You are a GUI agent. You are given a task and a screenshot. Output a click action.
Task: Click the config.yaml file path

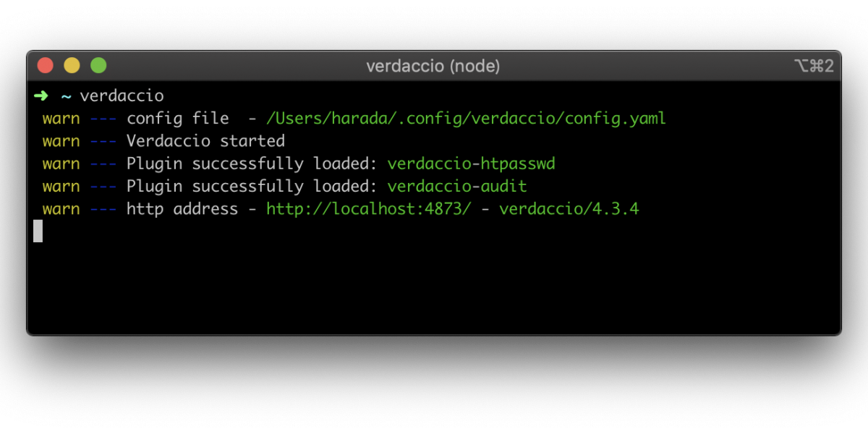coord(466,118)
